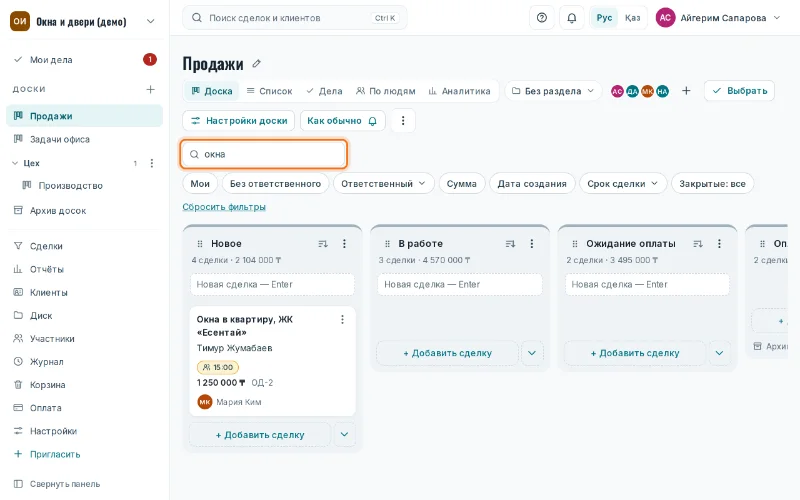Switch the interface language to Каз
The width and height of the screenshot is (800, 500).
pos(632,18)
